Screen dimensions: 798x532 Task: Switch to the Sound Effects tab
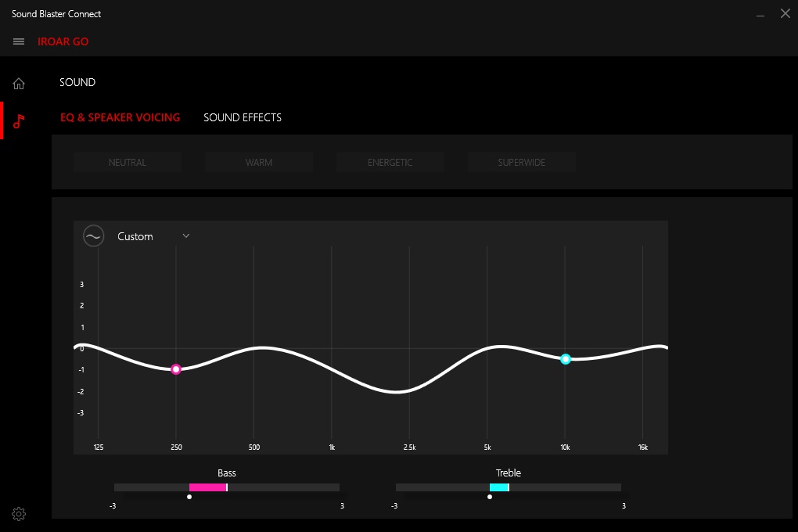coord(243,117)
